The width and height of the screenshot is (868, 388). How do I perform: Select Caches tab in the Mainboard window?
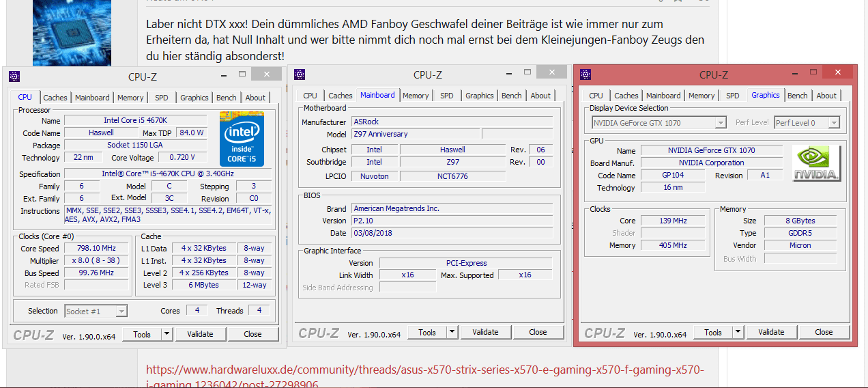point(341,96)
